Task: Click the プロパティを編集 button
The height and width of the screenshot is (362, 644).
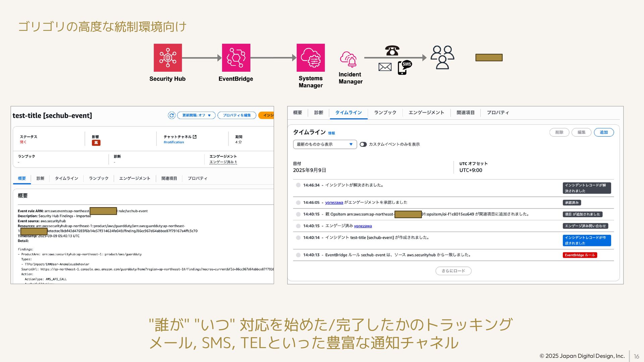Action: click(237, 115)
